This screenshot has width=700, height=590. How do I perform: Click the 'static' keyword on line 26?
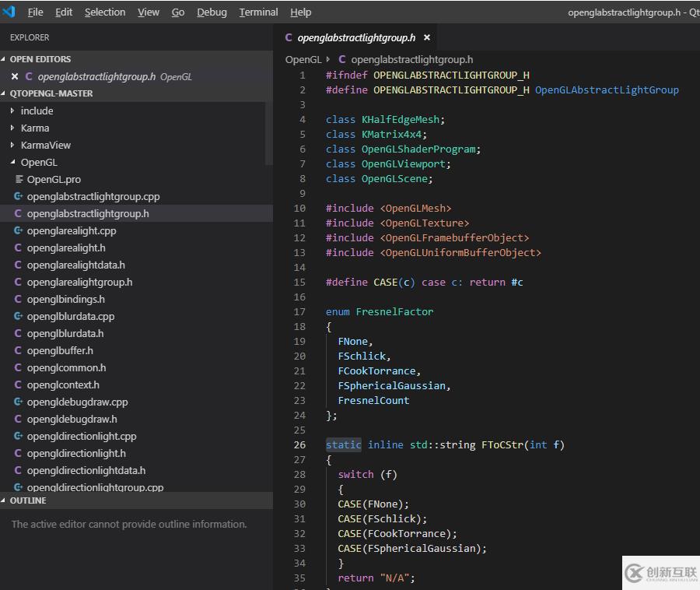343,444
